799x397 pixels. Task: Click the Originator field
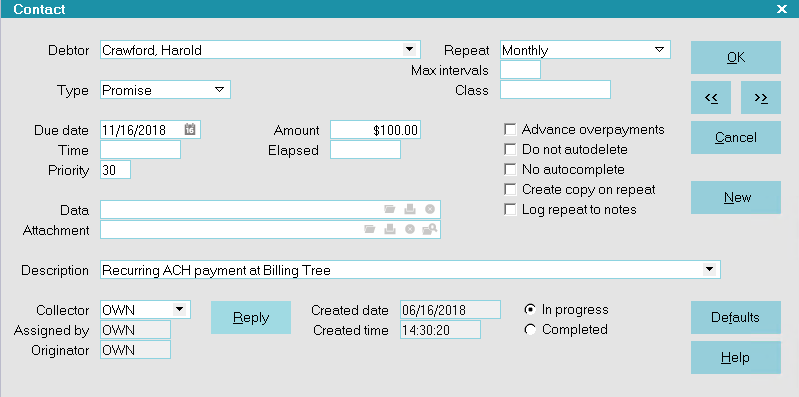click(136, 350)
